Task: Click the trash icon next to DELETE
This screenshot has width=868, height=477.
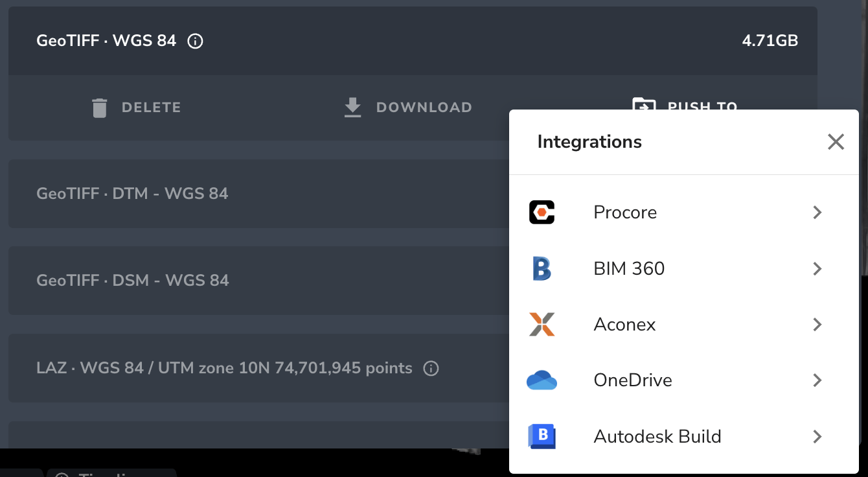Action: (x=99, y=107)
